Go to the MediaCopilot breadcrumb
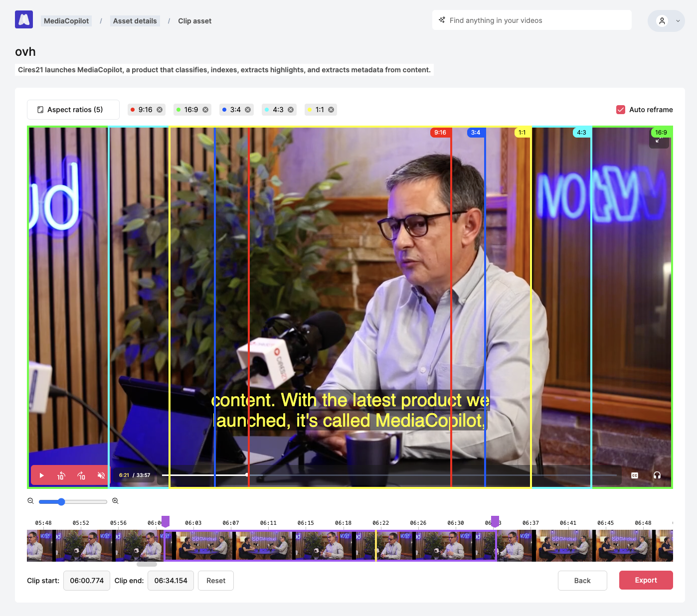This screenshot has width=697, height=616. pyautogui.click(x=66, y=21)
